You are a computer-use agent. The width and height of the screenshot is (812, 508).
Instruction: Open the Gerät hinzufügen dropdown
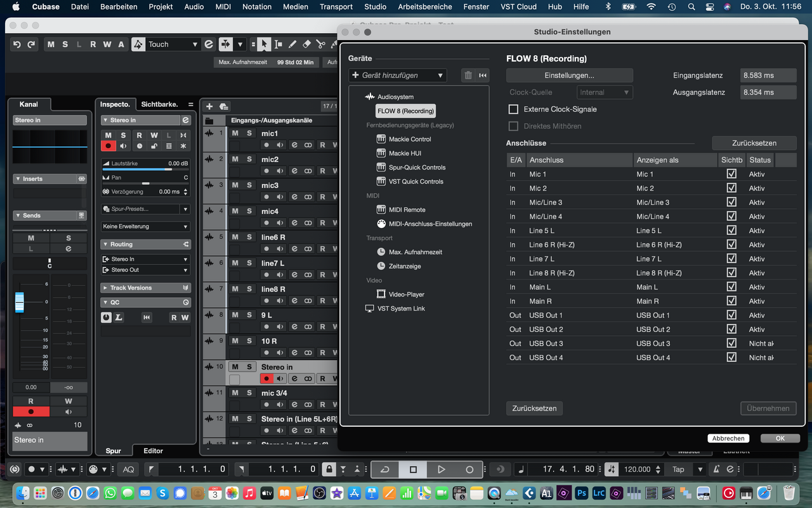397,76
